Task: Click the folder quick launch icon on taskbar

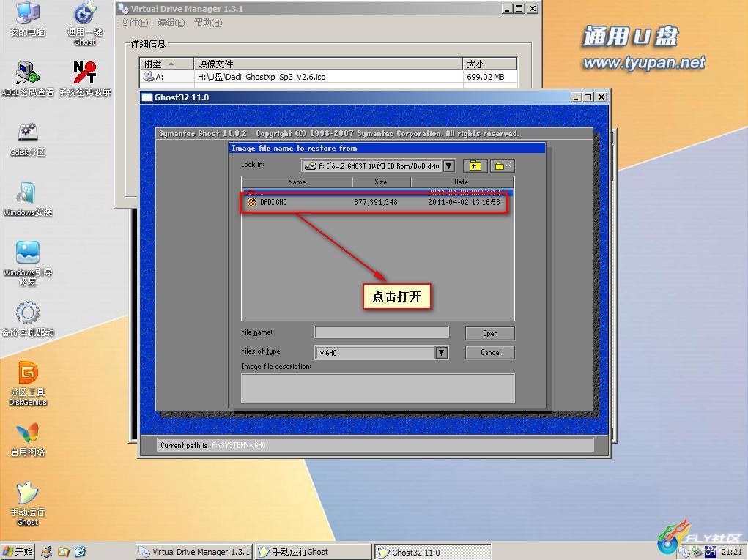Action: coord(64,552)
